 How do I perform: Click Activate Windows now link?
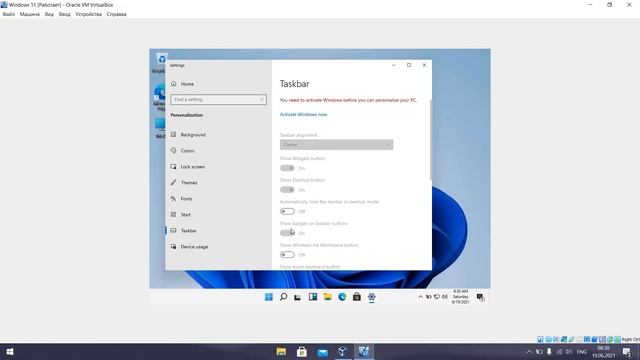tap(303, 115)
